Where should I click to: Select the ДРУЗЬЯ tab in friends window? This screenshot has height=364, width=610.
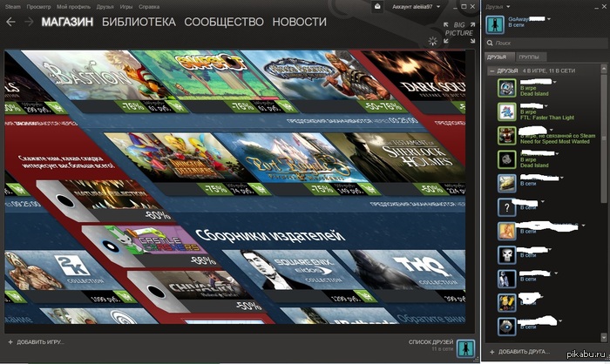click(499, 57)
